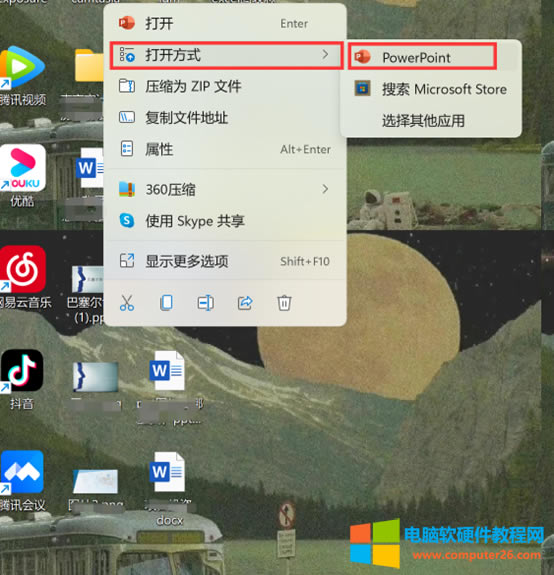Click the Copy icon in the context menu
This screenshot has height=575, width=554.
[x=166, y=303]
